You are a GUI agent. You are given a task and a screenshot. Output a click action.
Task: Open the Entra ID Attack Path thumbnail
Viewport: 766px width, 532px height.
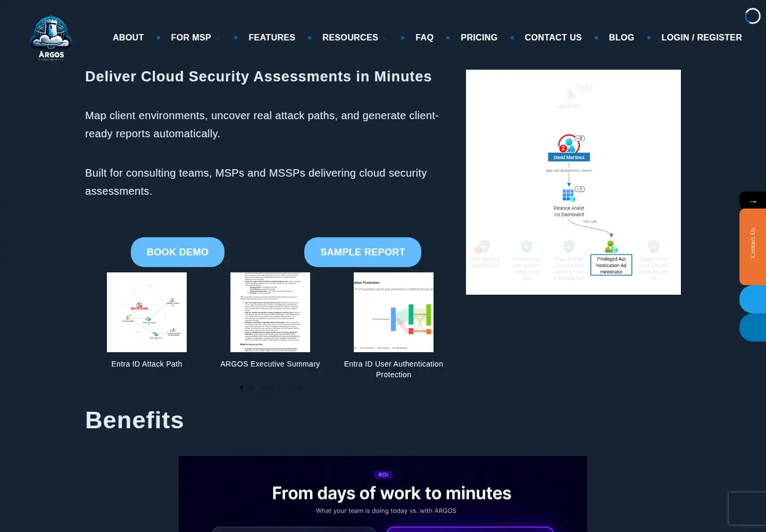147,312
